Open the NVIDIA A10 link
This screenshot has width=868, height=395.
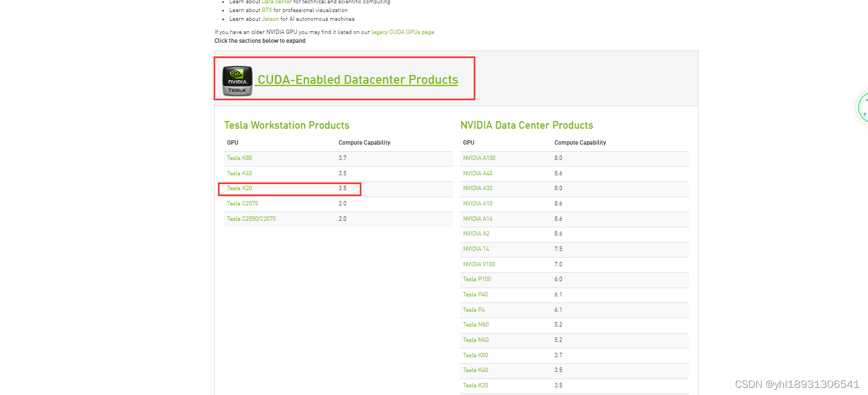(x=478, y=204)
